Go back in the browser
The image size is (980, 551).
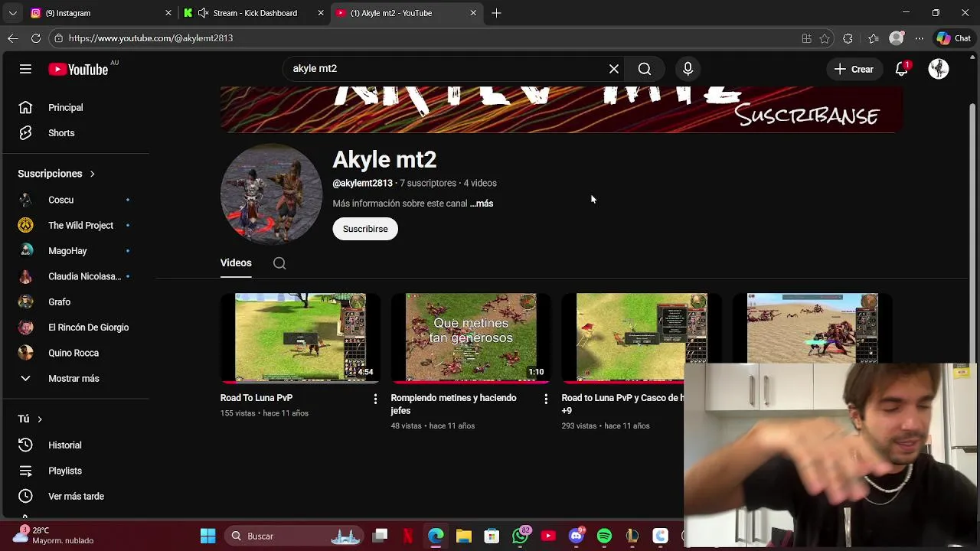point(13,38)
